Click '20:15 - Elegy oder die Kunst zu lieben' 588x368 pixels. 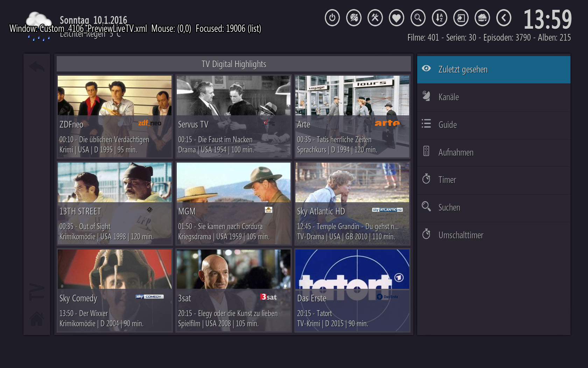228,313
